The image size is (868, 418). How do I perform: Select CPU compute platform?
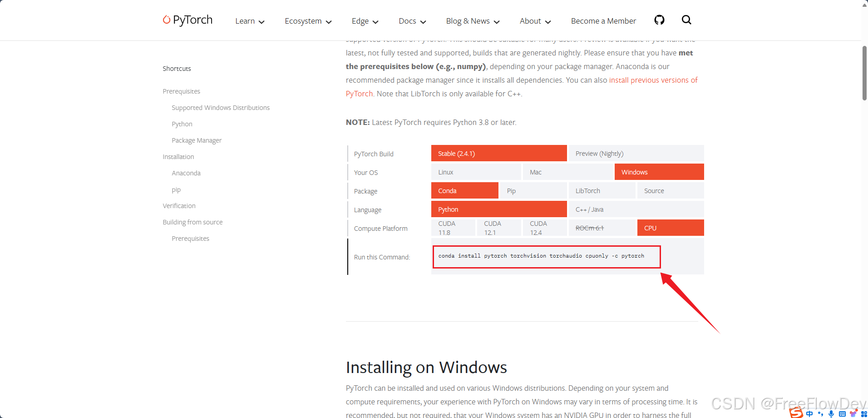tap(671, 228)
